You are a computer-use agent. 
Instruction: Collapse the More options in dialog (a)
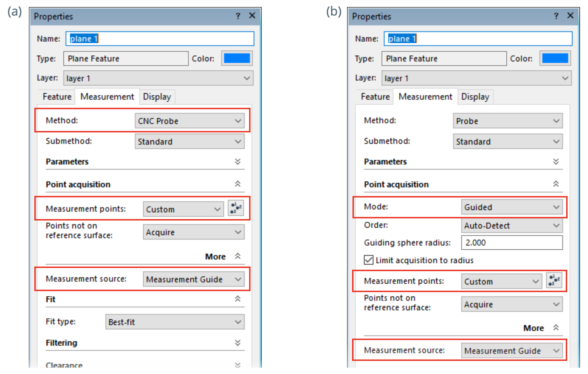(x=238, y=256)
